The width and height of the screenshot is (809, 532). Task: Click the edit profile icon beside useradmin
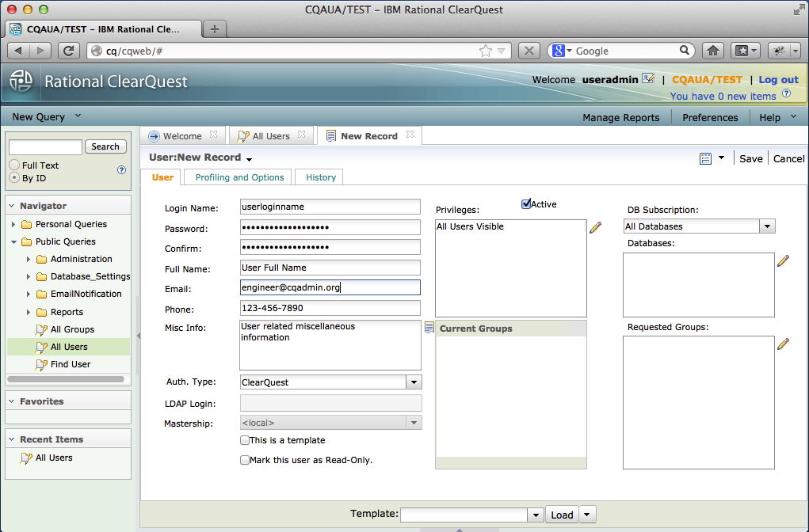pyautogui.click(x=648, y=78)
